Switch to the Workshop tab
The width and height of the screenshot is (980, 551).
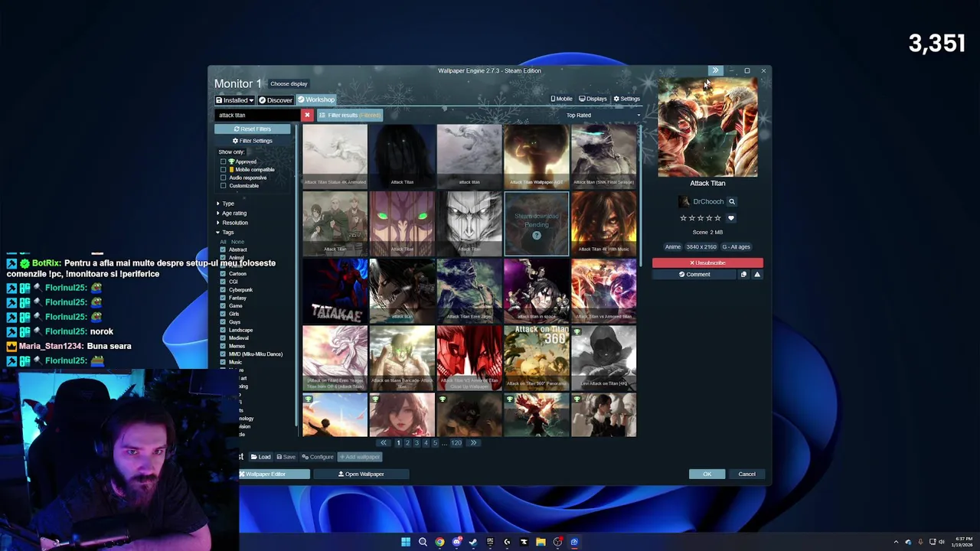pyautogui.click(x=316, y=99)
